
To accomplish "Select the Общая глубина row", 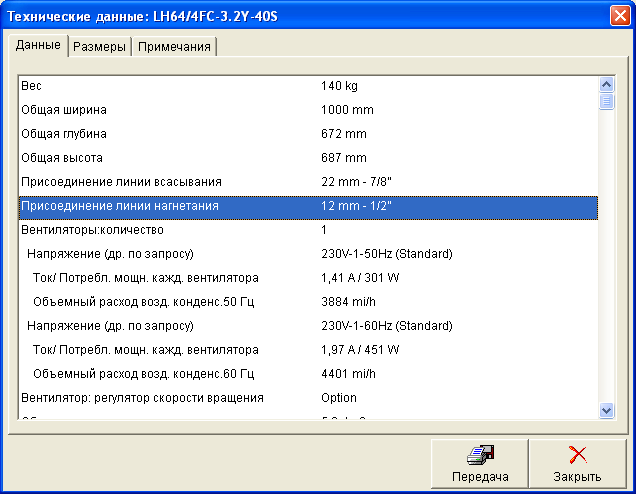I will click(308, 134).
